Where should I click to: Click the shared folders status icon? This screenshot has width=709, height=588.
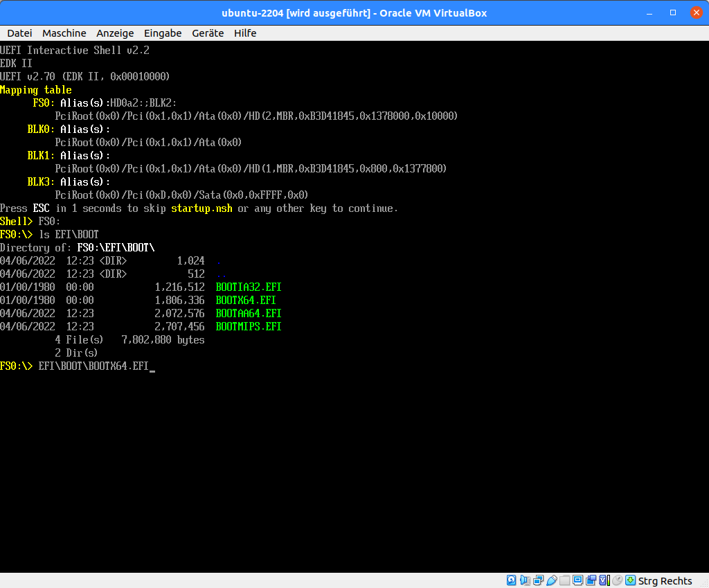[x=565, y=580]
